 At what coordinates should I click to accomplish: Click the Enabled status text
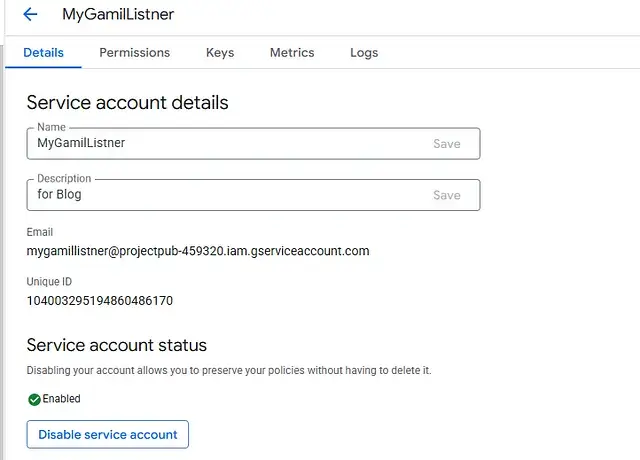(x=61, y=399)
